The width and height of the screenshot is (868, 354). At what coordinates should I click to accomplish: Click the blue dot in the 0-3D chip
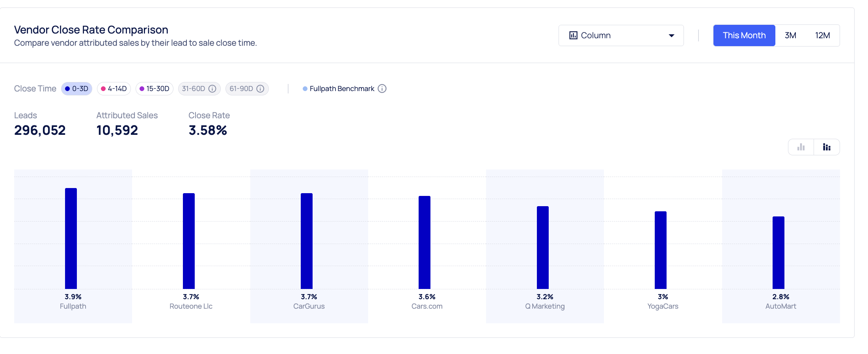67,89
